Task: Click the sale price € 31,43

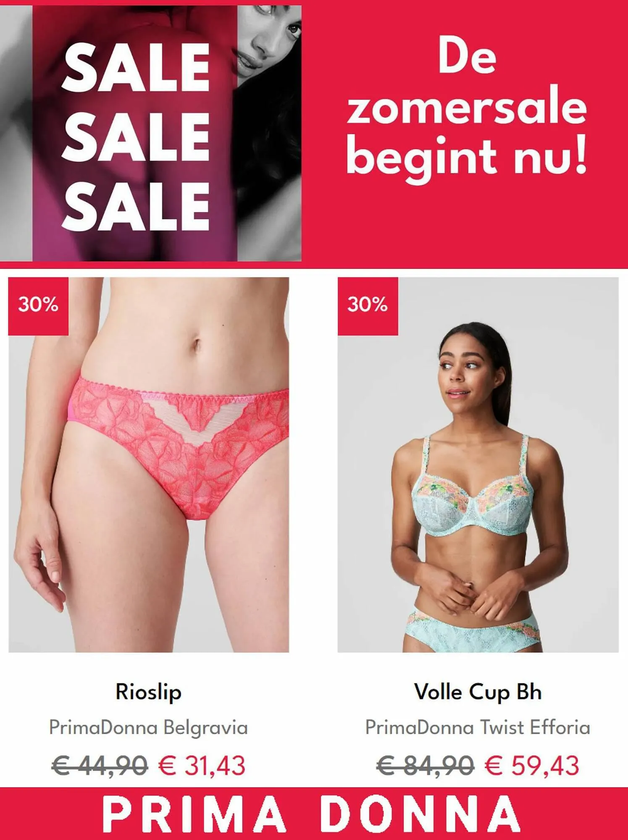Action: (202, 765)
